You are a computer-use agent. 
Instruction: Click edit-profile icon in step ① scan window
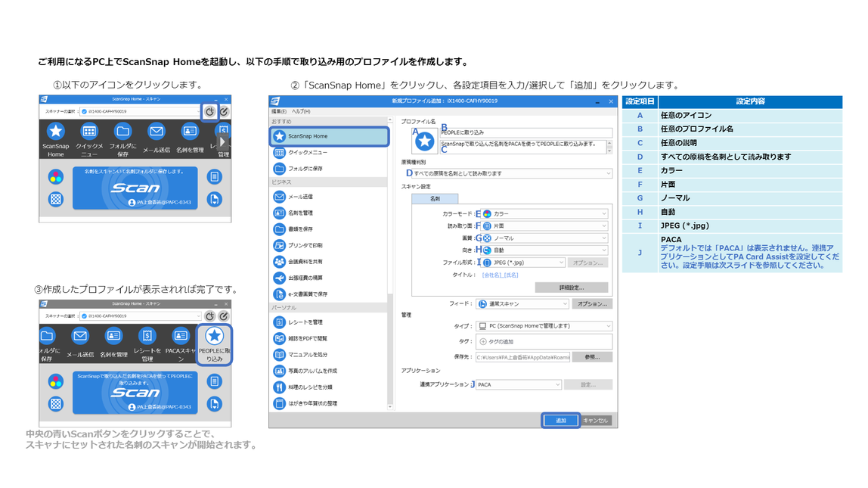coord(224,111)
